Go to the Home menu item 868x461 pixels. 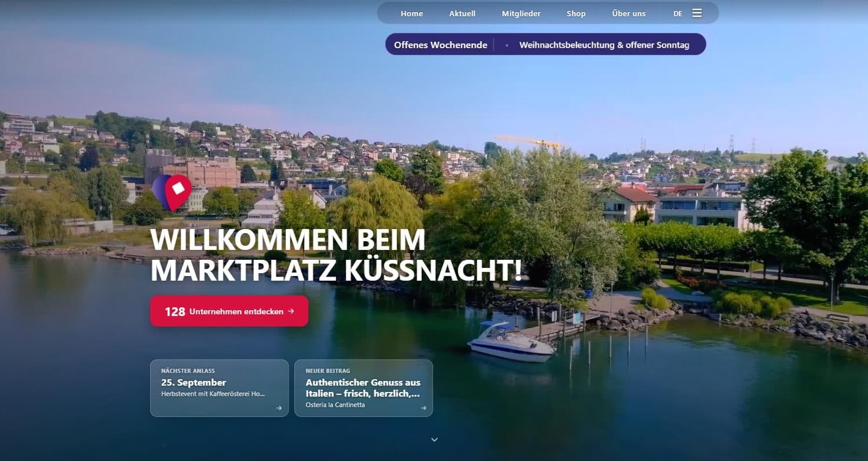412,13
